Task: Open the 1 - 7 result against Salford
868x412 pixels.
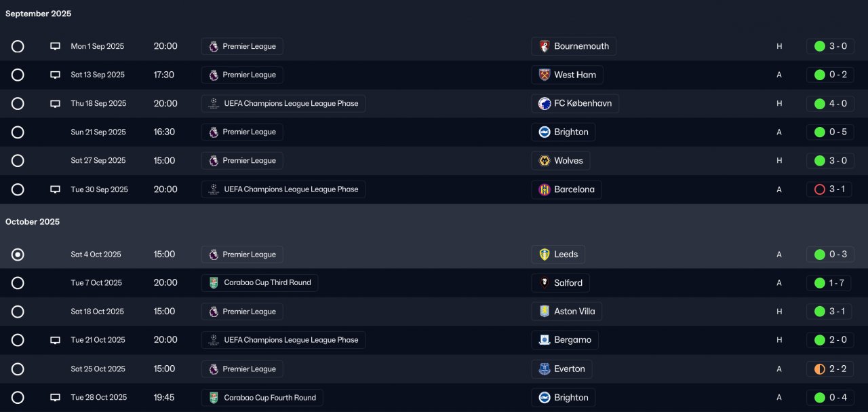Action: pyautogui.click(x=830, y=283)
